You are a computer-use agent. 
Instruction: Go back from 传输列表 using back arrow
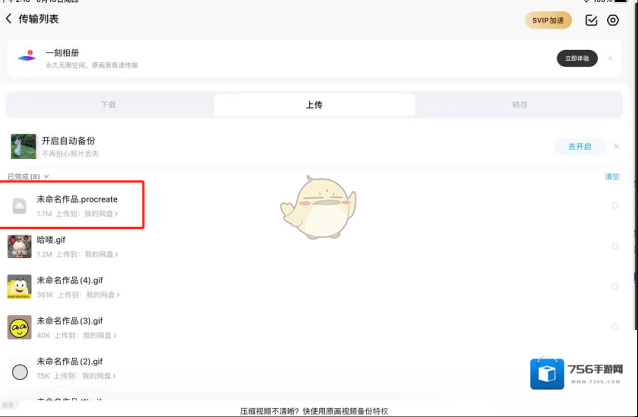tap(10, 19)
